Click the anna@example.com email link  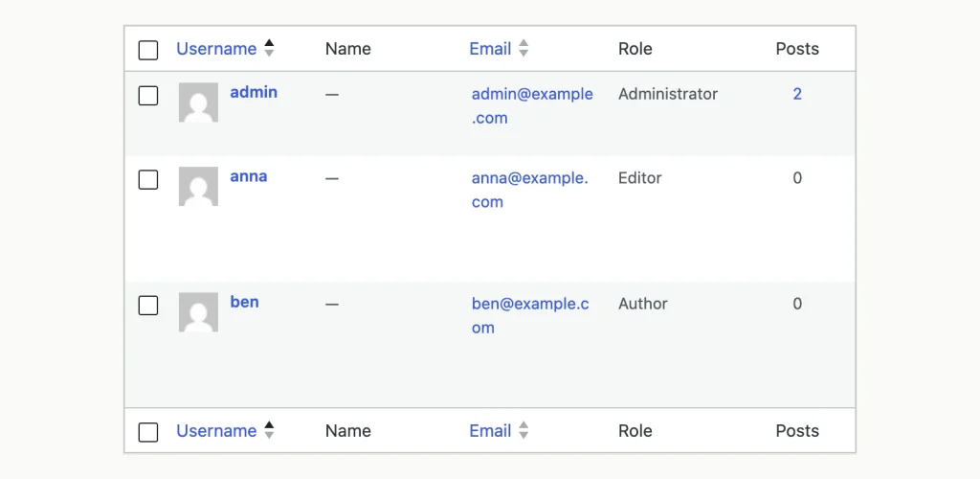[x=530, y=190]
